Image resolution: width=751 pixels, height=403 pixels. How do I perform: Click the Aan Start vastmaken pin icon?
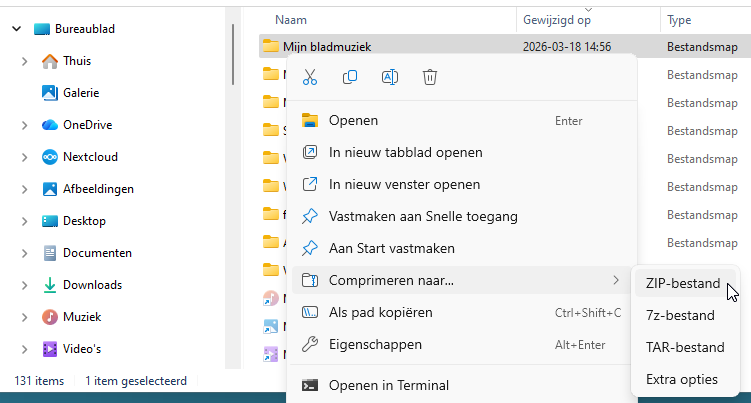(x=310, y=248)
